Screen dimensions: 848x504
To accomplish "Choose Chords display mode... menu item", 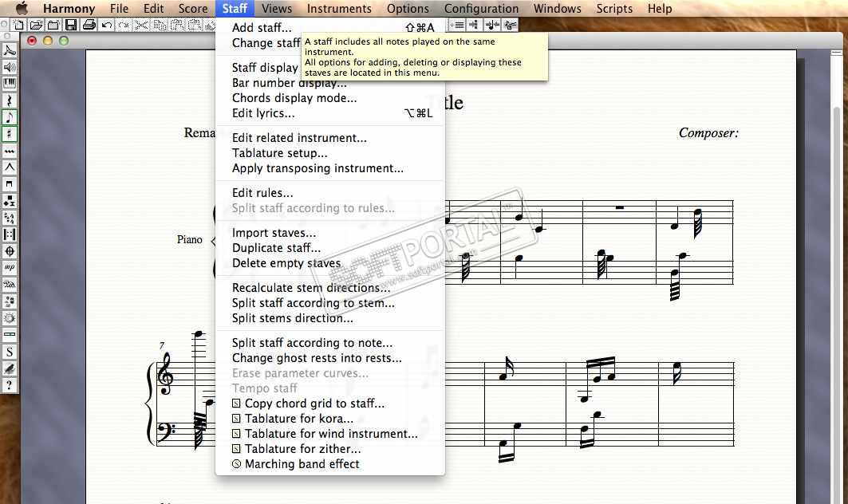I will 330,98.
